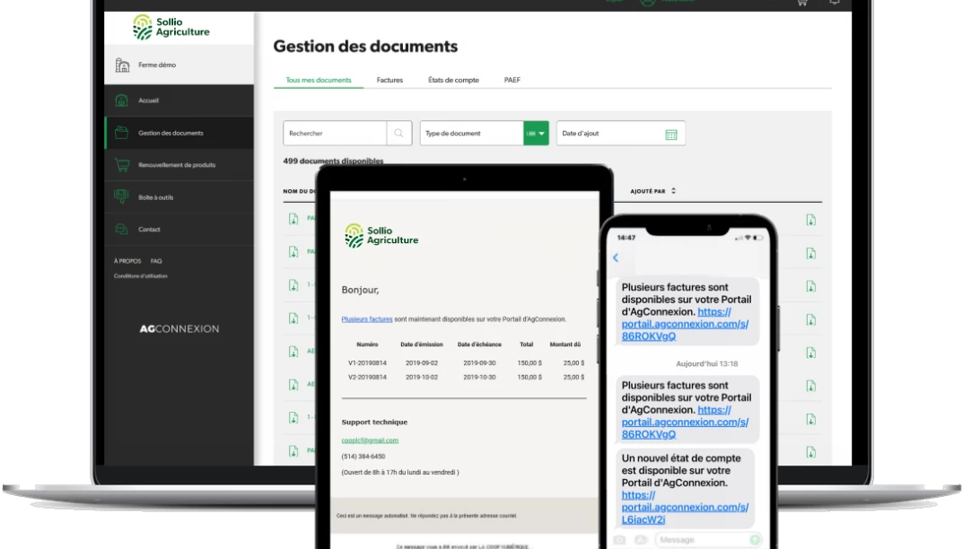Click the Gestion des documents page heading
The width and height of the screenshot is (980, 549).
click(x=365, y=47)
